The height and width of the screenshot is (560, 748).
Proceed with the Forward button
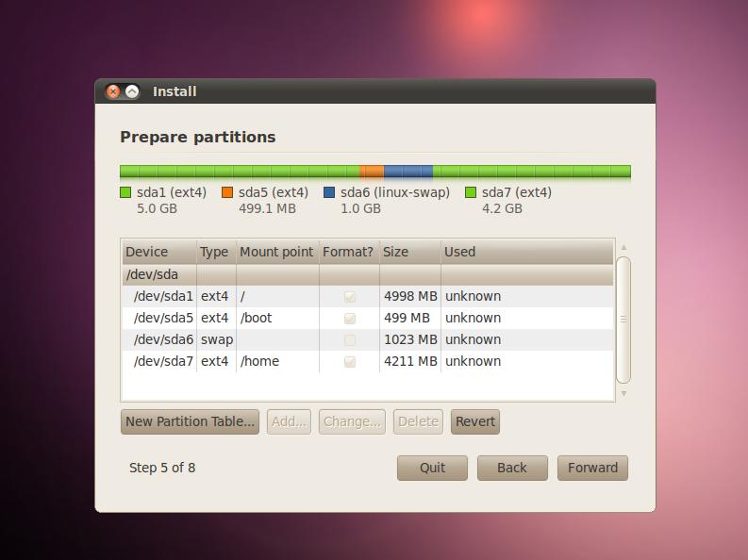[x=592, y=468]
